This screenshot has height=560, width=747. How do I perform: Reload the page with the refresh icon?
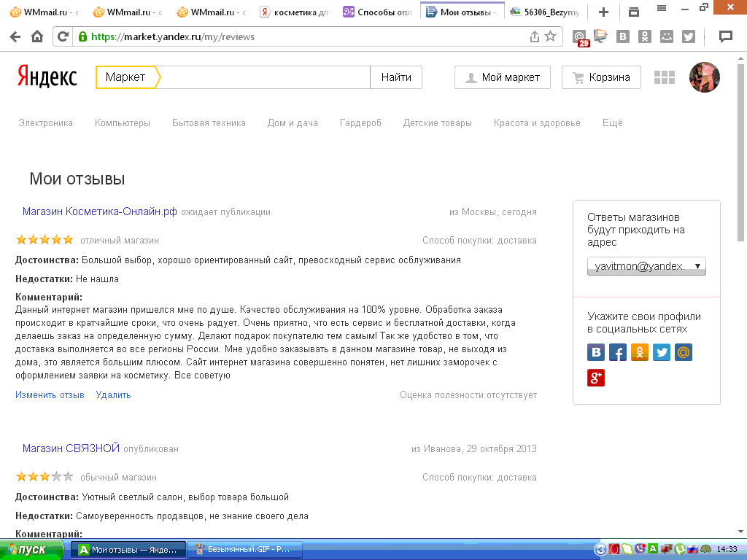point(63,36)
